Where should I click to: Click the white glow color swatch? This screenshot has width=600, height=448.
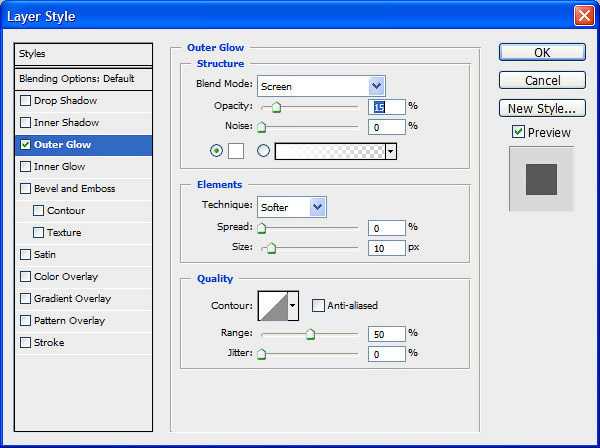point(236,151)
